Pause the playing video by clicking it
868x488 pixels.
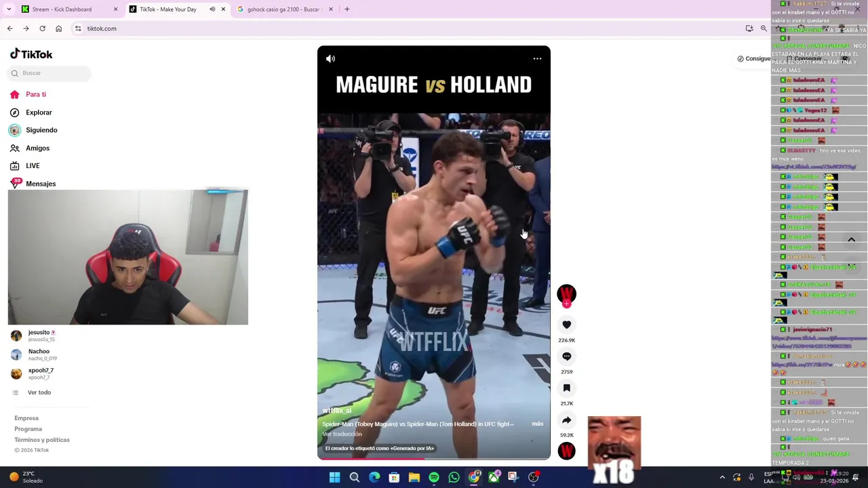tap(434, 253)
